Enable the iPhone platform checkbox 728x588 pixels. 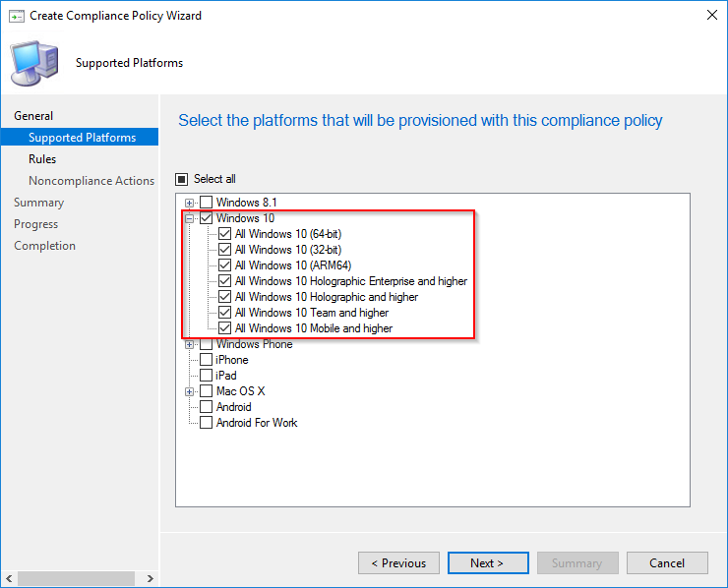(x=207, y=360)
